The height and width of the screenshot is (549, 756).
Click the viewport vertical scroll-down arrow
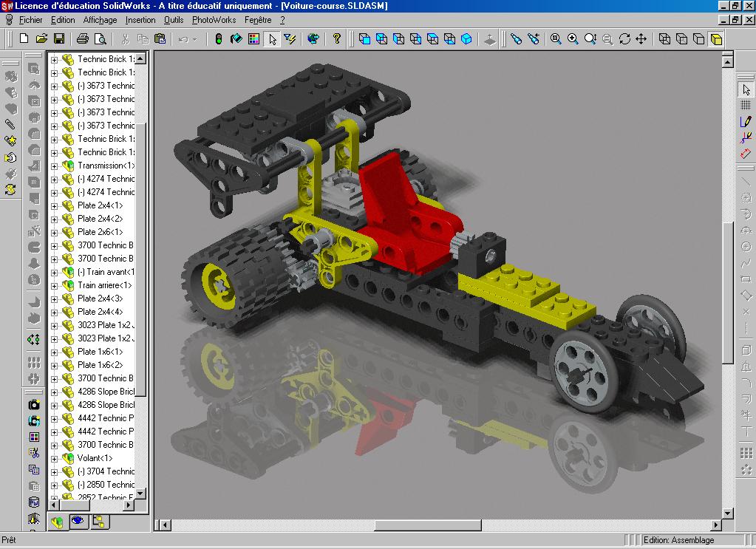pyautogui.click(x=728, y=514)
